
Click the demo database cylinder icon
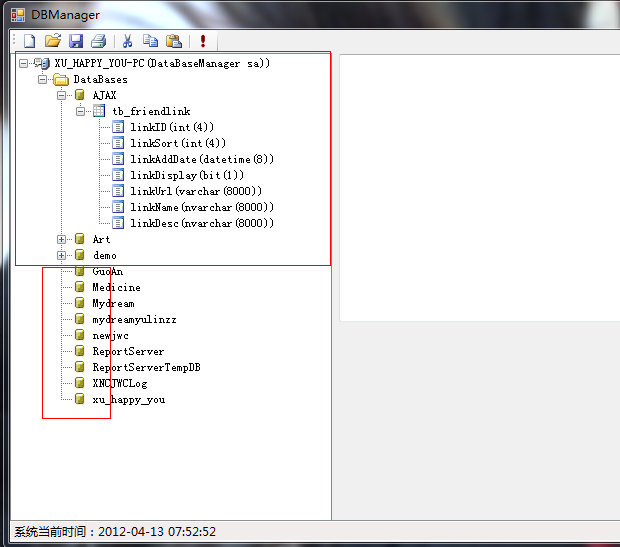pyautogui.click(x=80, y=255)
